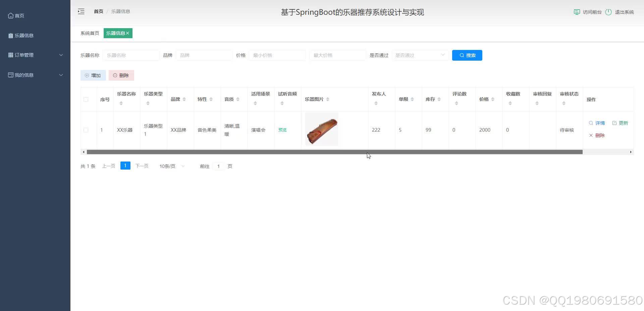644x311 pixels.
Task: Check the checkbox for row 1
Action: pos(86,130)
